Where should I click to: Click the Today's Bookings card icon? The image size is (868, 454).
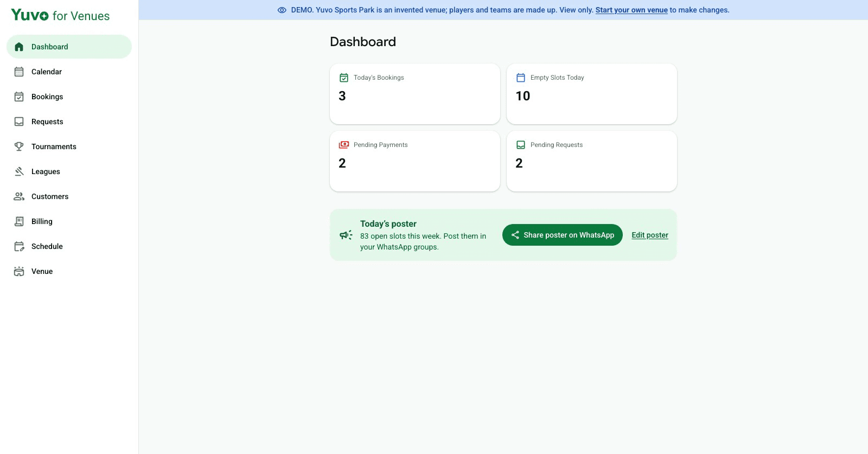(344, 78)
